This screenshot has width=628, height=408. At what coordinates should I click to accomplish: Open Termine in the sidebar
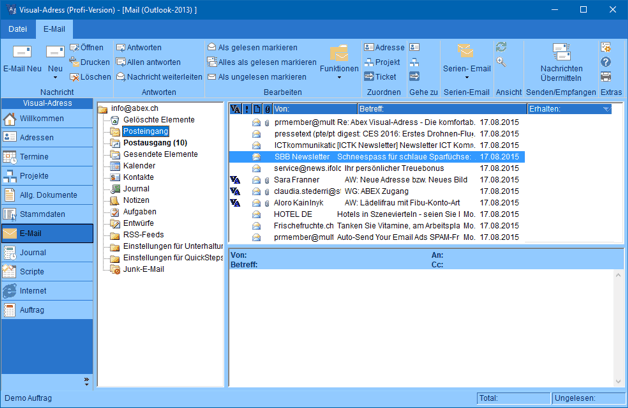(47, 157)
